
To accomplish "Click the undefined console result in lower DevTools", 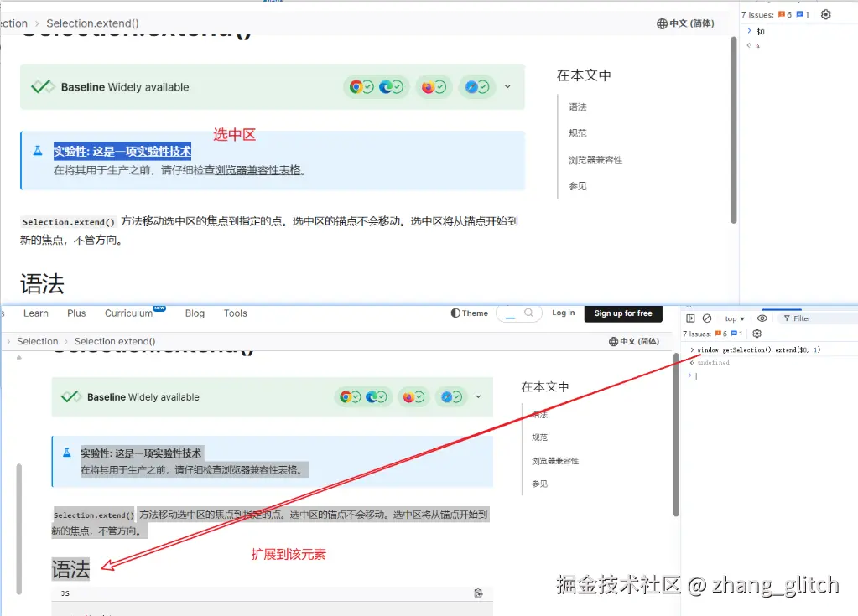I will 713,362.
